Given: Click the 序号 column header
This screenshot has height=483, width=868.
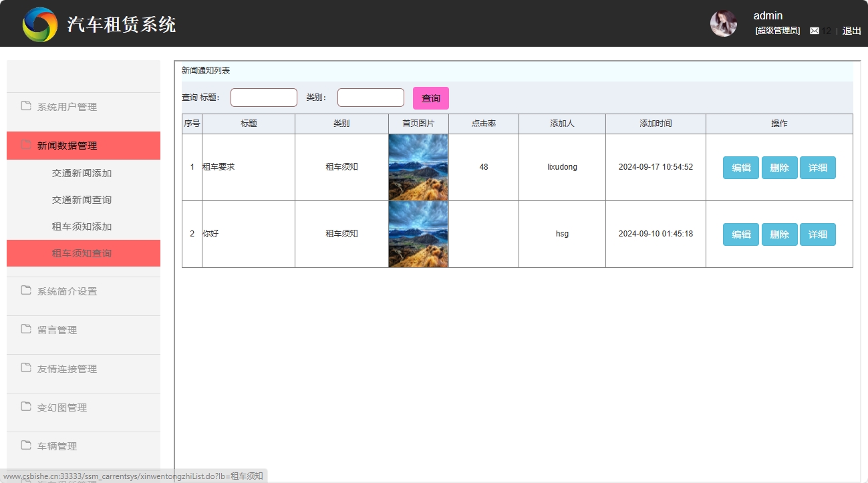Looking at the screenshot, I should [192, 124].
